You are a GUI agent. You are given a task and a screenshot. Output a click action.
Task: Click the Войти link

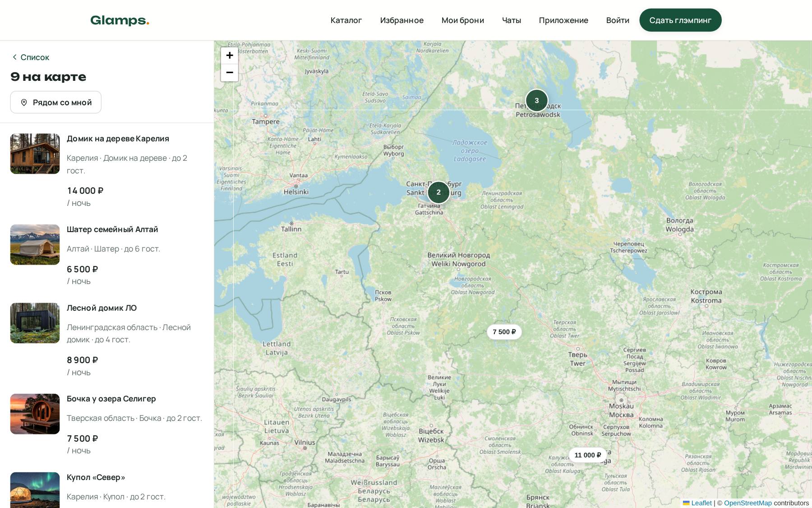click(618, 20)
